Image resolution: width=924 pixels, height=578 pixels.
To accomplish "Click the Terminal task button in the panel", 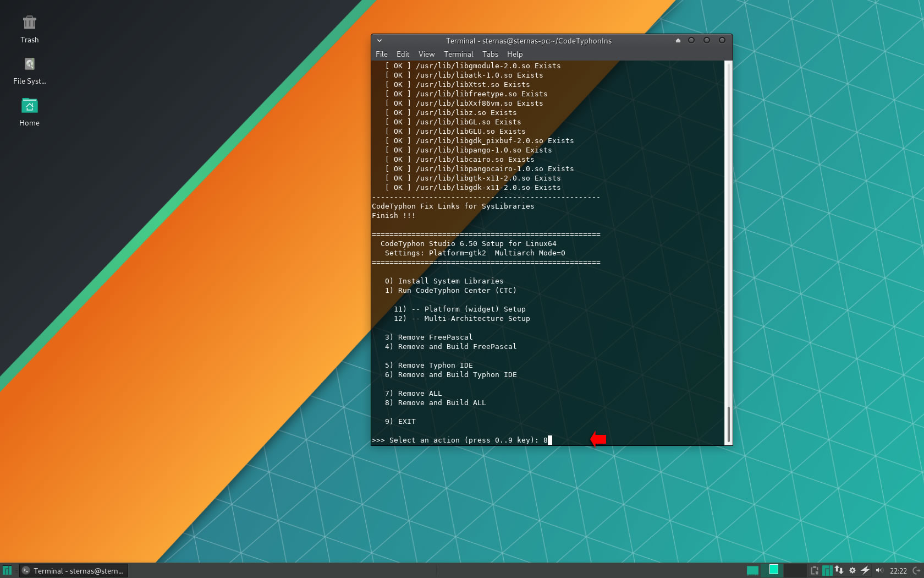I will coord(74,571).
